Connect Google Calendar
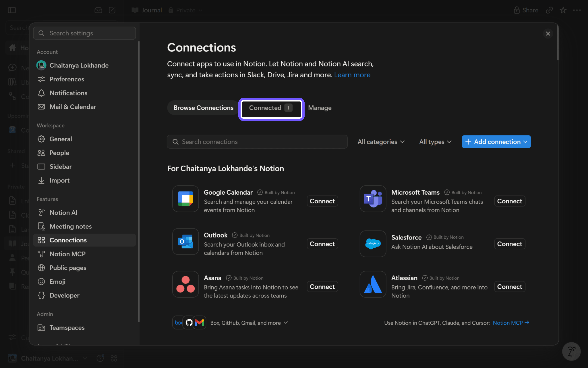Image resolution: width=588 pixels, height=368 pixels. click(322, 201)
